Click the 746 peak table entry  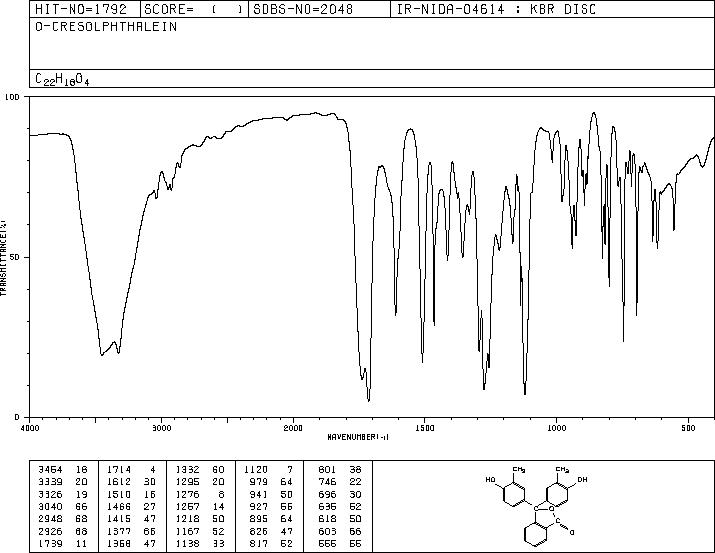[327, 482]
